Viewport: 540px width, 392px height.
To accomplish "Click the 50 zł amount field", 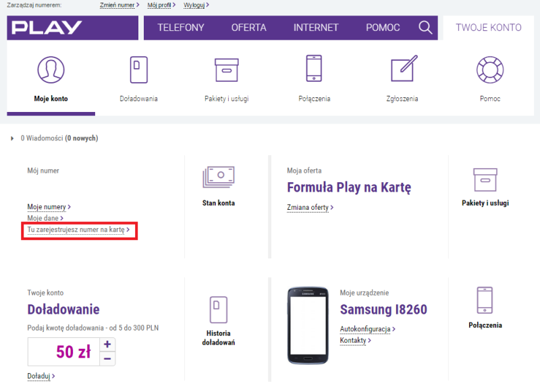I will [x=64, y=352].
